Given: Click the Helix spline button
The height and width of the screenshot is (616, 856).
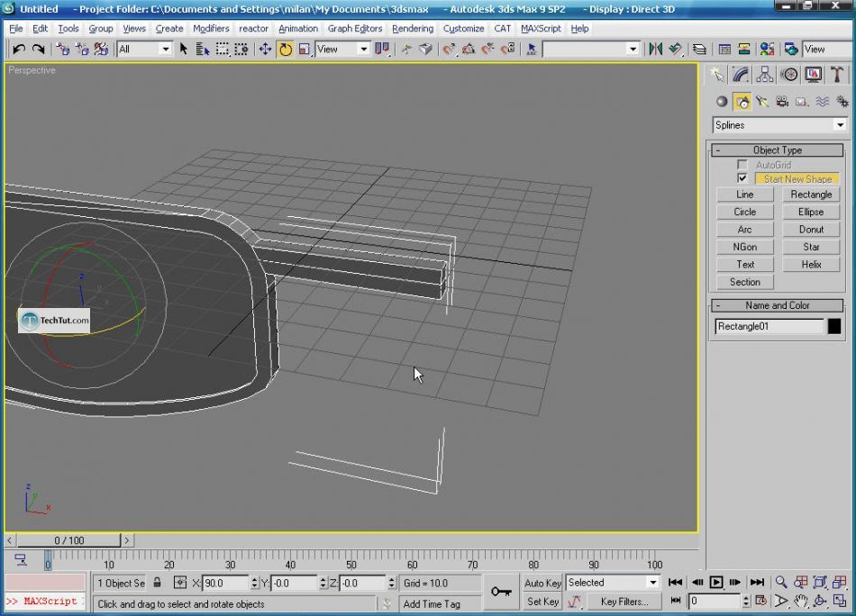Looking at the screenshot, I should click(x=811, y=264).
